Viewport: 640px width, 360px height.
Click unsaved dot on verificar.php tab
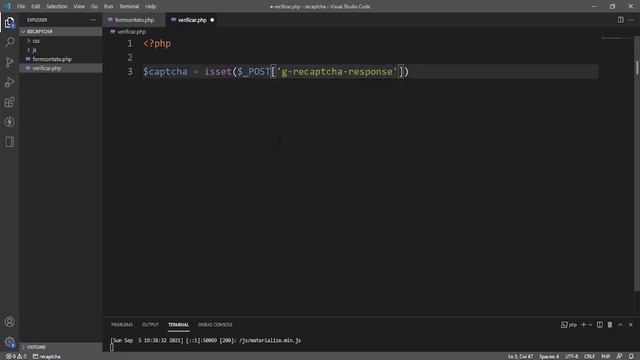point(212,20)
